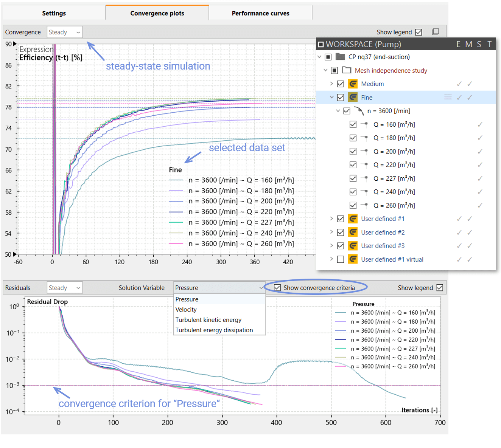Toggle Show convergence criteria checkbox

[277, 288]
